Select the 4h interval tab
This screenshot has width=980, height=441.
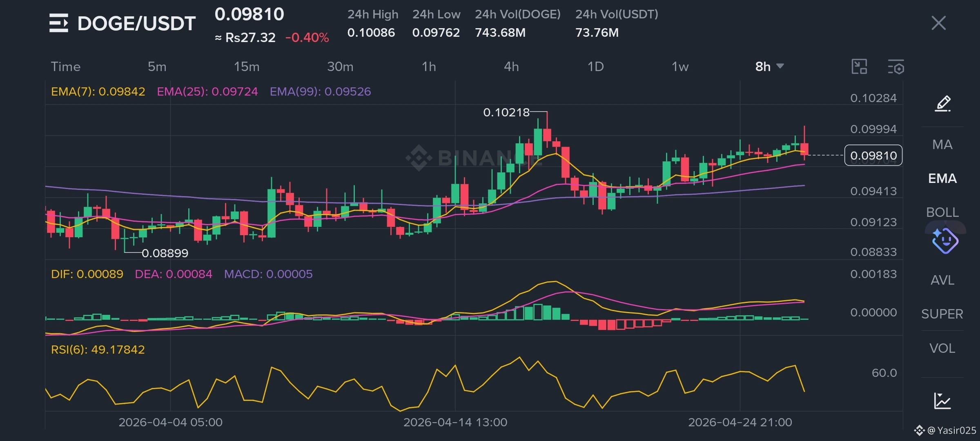(x=511, y=67)
